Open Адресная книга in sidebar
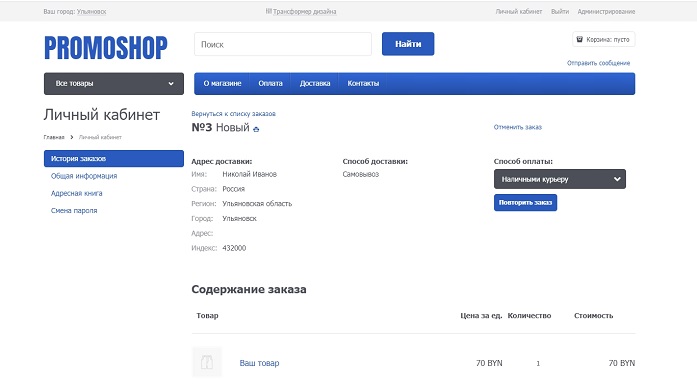The image size is (697, 387). tap(76, 193)
